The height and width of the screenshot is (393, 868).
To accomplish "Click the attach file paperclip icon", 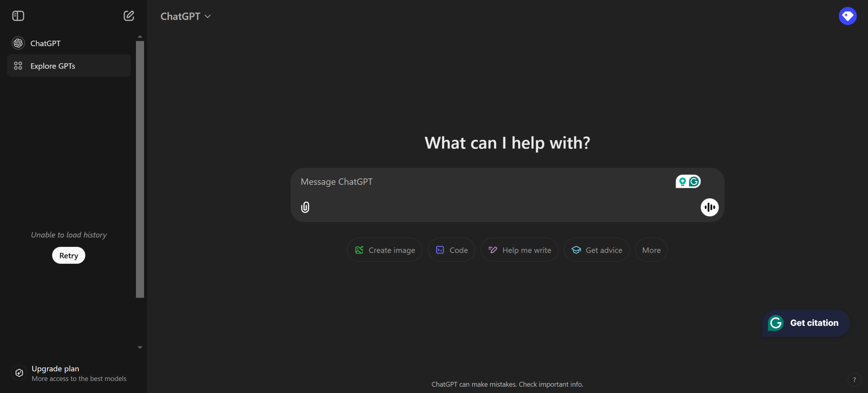I will pos(305,207).
